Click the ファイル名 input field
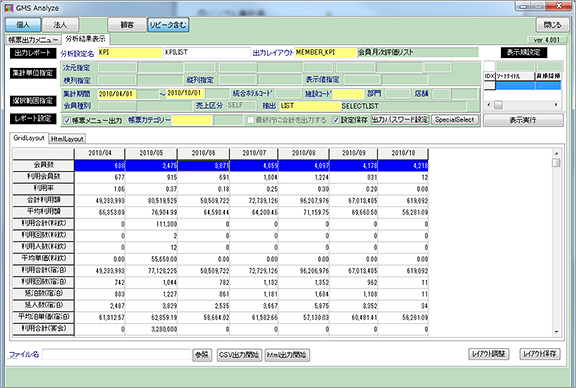This screenshot has height=388, width=576. [116, 355]
